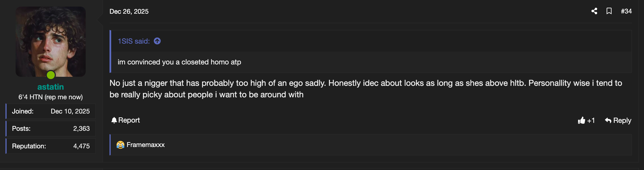Click the Reply arrow icon
Image resolution: width=644 pixels, height=170 pixels.
pos(608,120)
